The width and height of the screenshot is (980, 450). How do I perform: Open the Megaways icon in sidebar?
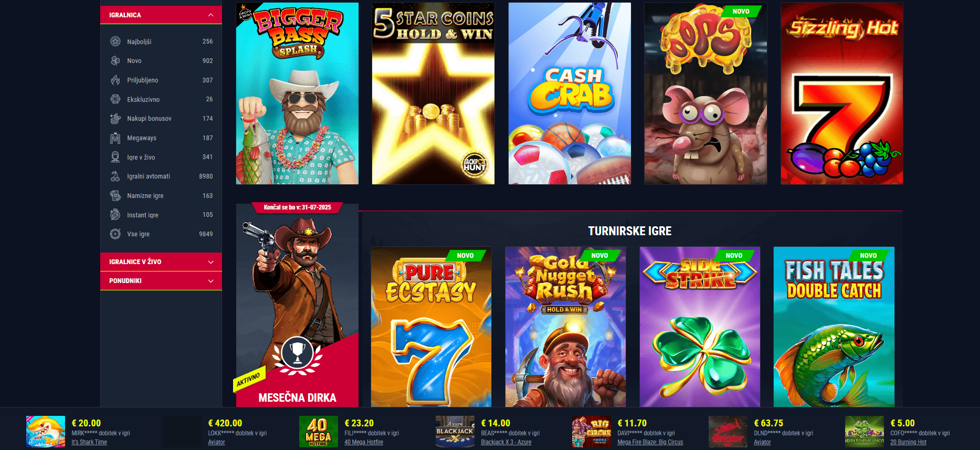click(x=115, y=138)
